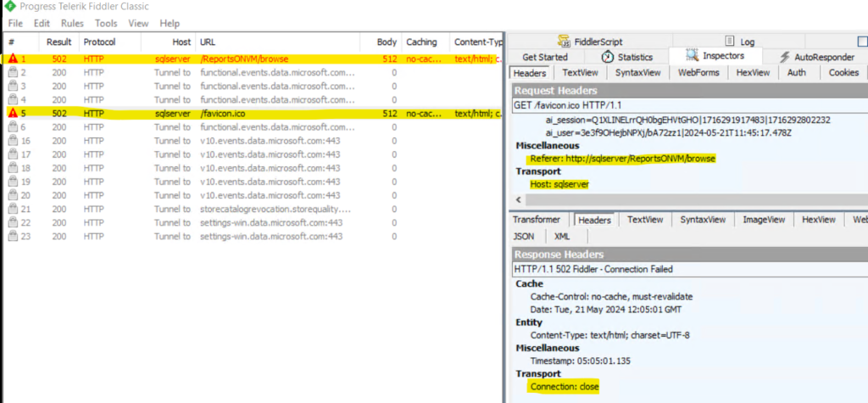868x403 pixels.
Task: Open the Edit menu
Action: click(42, 23)
